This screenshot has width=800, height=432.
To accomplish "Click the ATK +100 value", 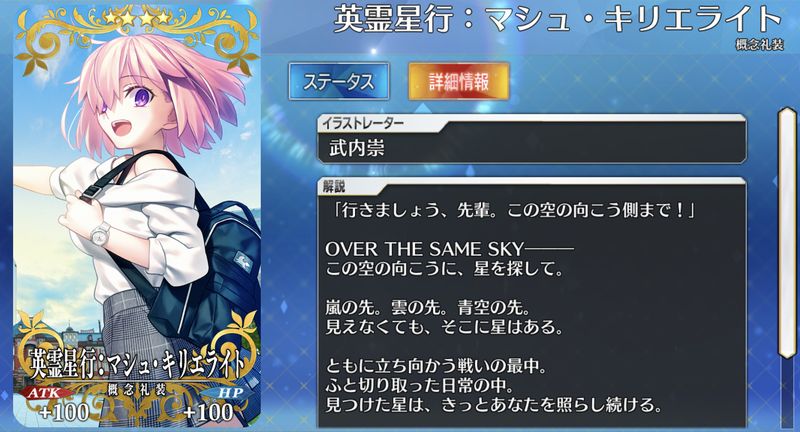I will pyautogui.click(x=64, y=412).
